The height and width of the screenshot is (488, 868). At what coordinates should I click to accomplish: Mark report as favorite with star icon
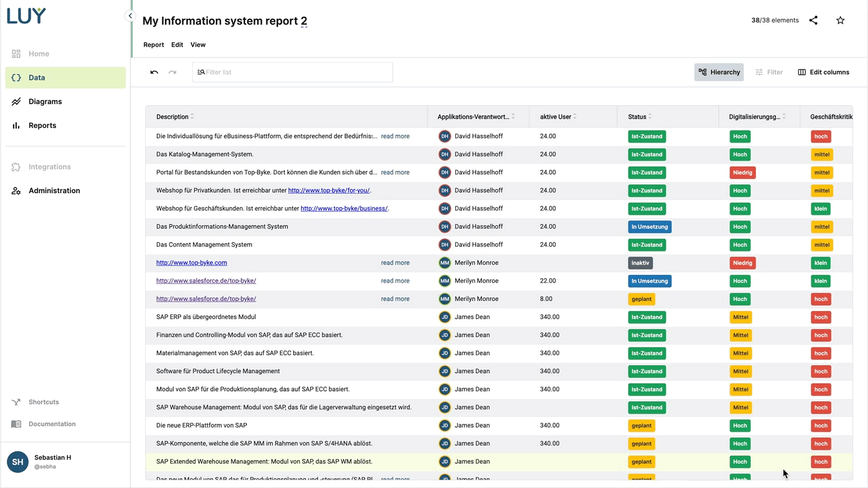pos(840,21)
